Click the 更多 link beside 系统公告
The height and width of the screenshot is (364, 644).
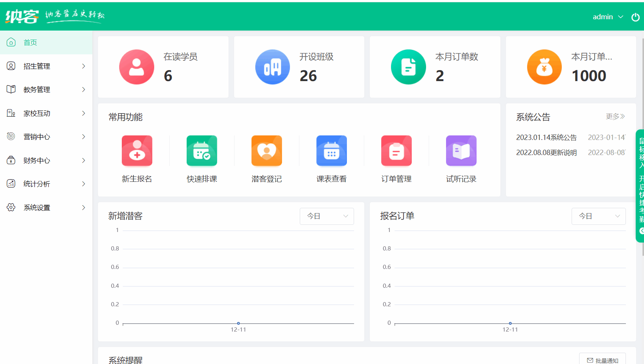point(615,117)
